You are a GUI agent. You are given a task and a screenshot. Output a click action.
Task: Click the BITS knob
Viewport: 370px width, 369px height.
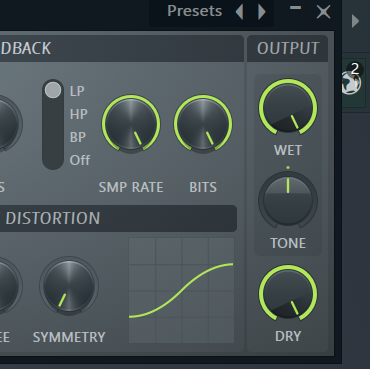click(203, 124)
